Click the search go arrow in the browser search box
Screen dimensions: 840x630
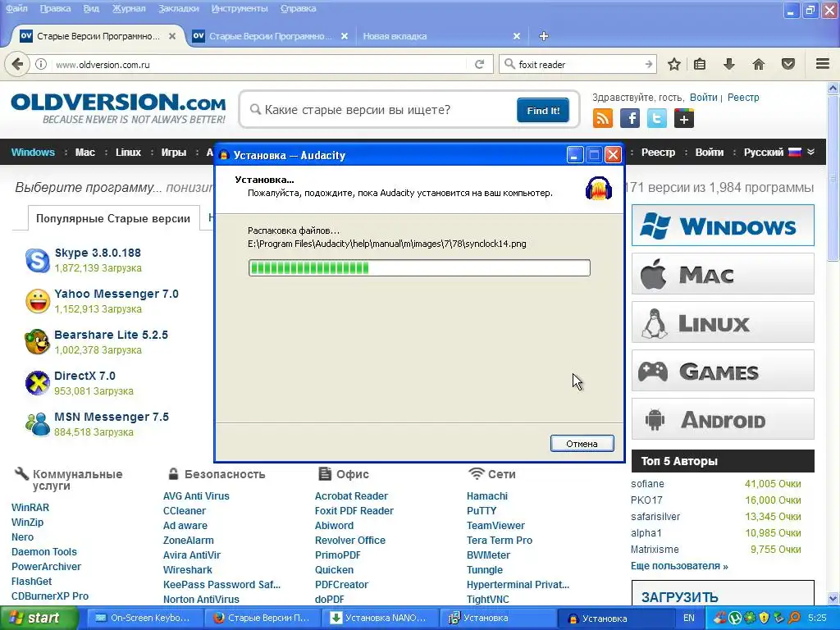(x=649, y=64)
